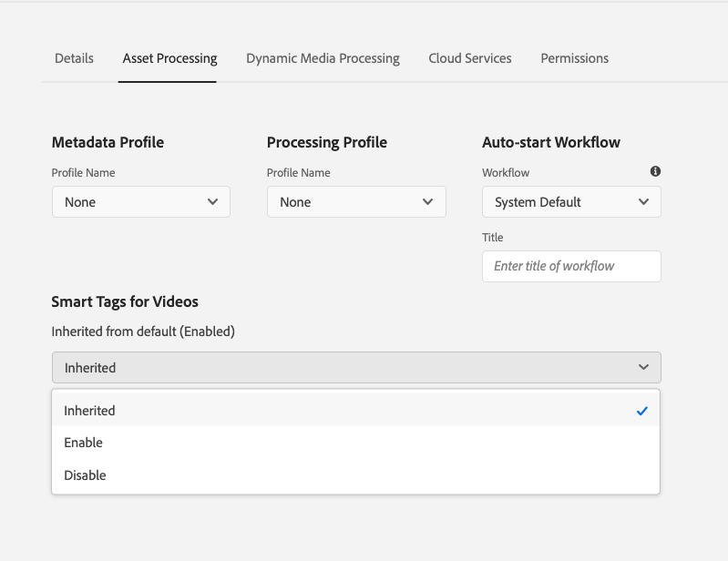Image resolution: width=728 pixels, height=561 pixels.
Task: Collapse Smart Tags list using its chevron
Action: tap(643, 368)
